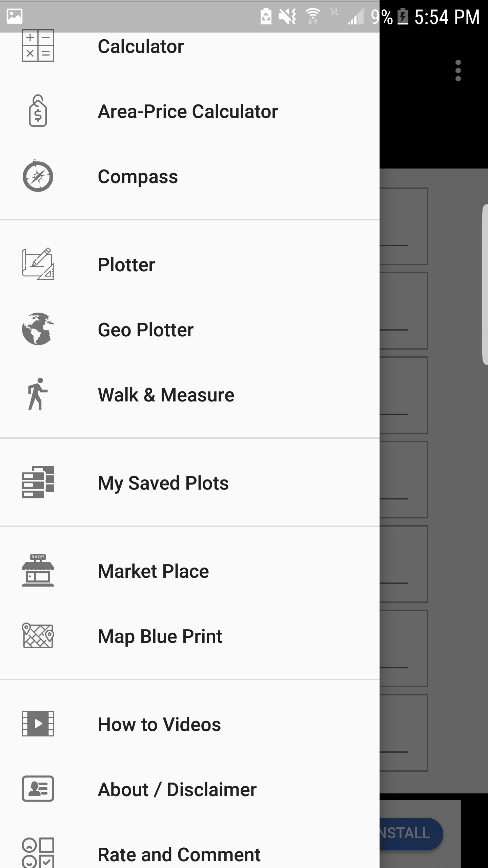Tap the Plotter blueprint pencil icon
Viewport: 488px width, 868px height.
point(38,264)
